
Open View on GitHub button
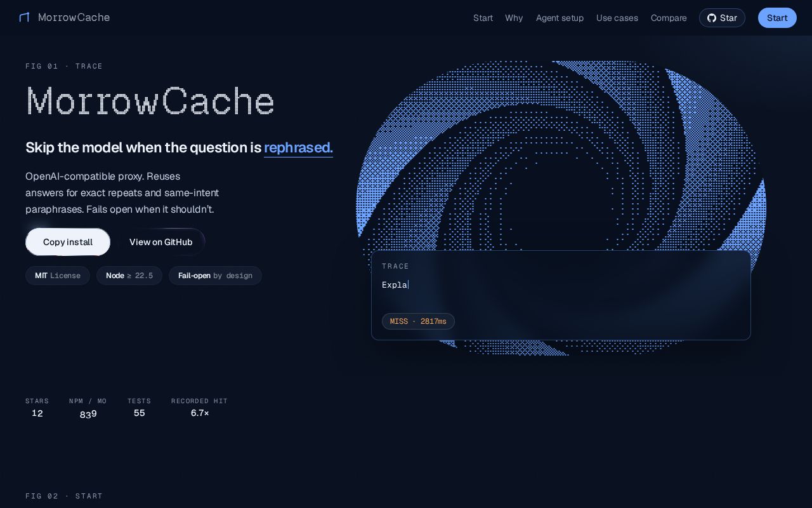161,242
